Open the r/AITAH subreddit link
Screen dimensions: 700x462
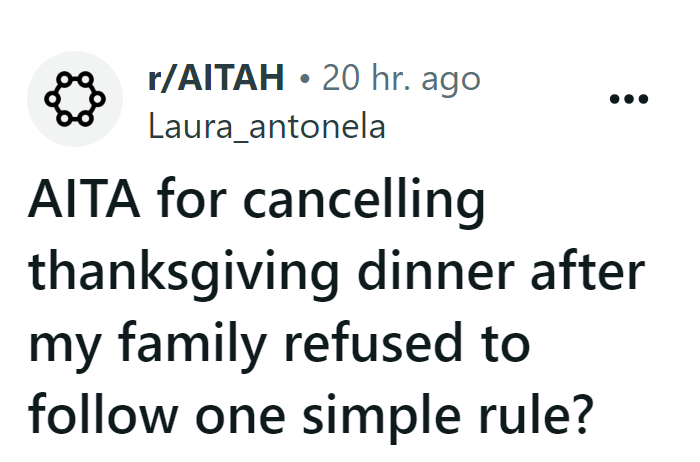click(215, 78)
